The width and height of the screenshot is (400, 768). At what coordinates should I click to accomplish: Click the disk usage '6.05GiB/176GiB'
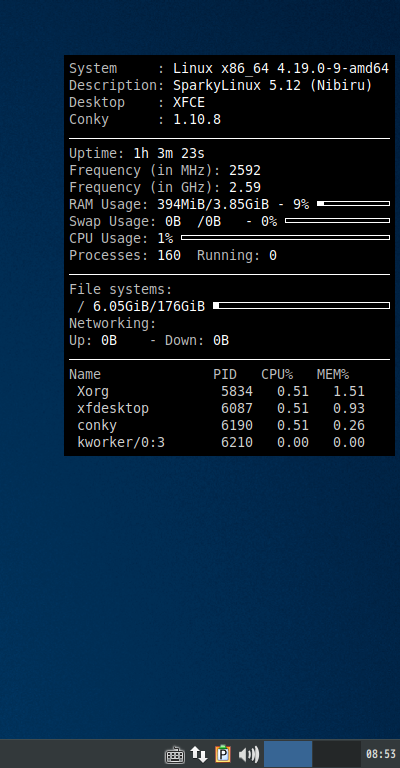click(x=149, y=307)
